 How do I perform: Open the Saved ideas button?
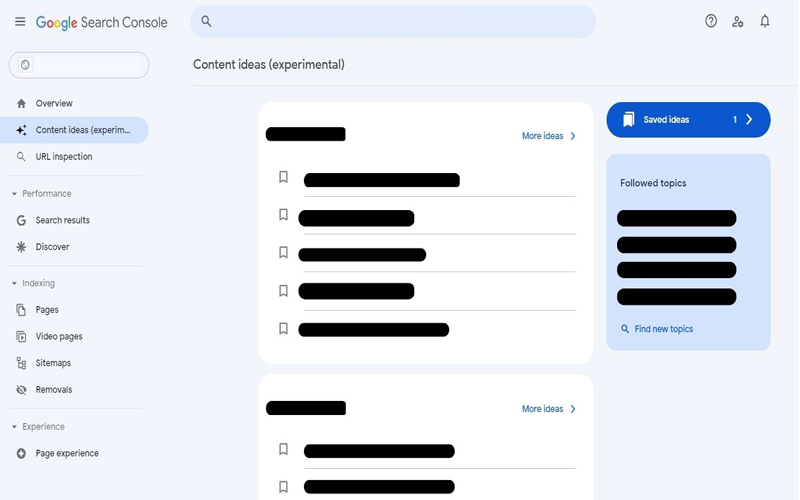688,120
